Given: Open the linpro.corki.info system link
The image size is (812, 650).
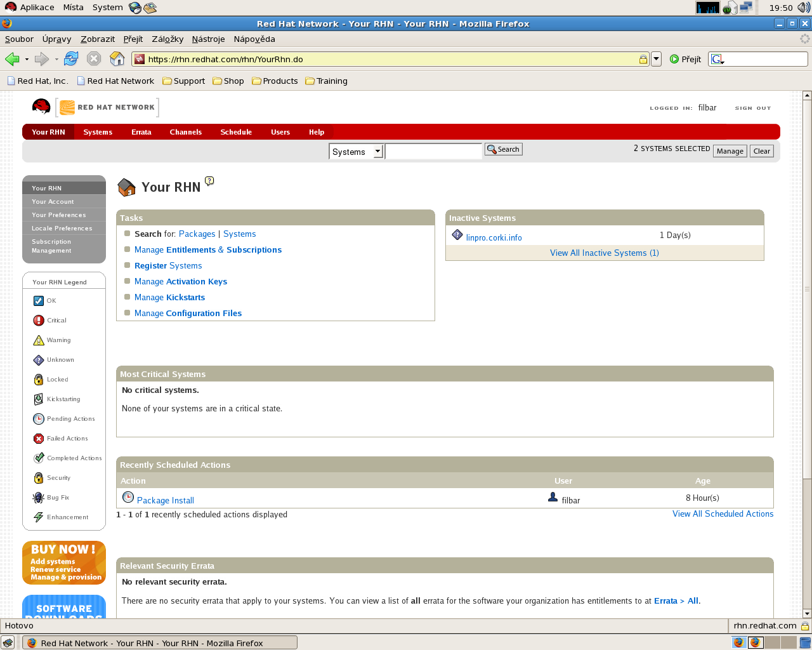Looking at the screenshot, I should tap(494, 237).
